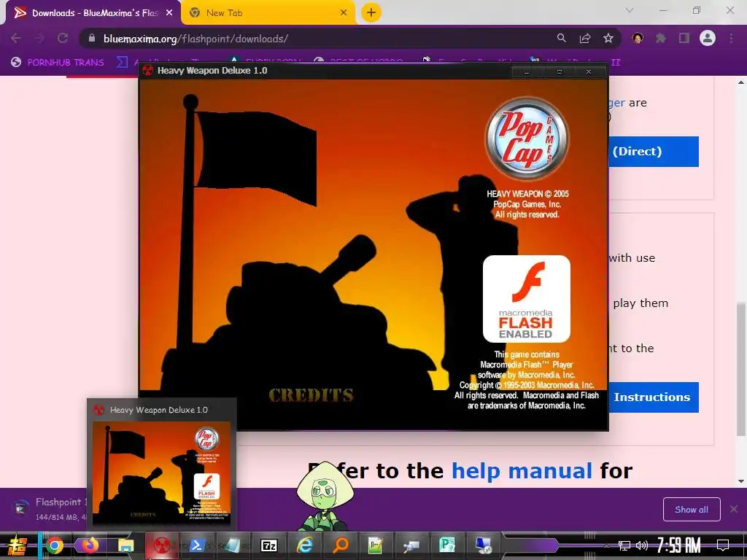The height and width of the screenshot is (560, 747).
Task: View site info via the lock icon
Action: click(x=92, y=39)
